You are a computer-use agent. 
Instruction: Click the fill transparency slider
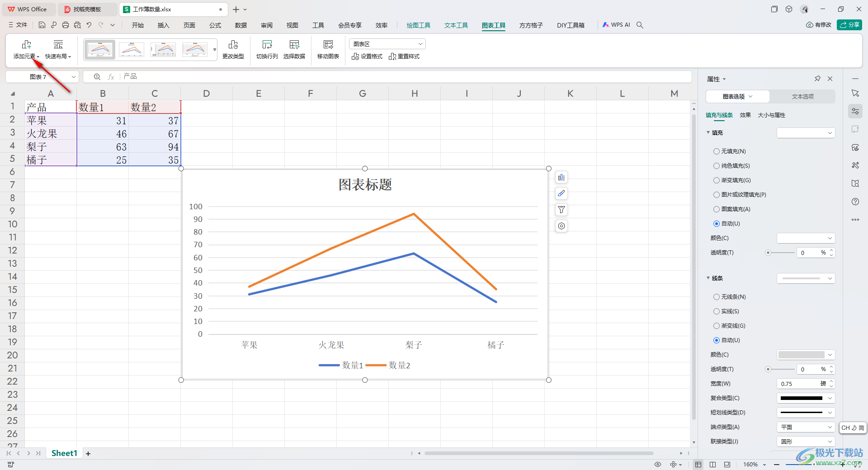tap(779, 253)
